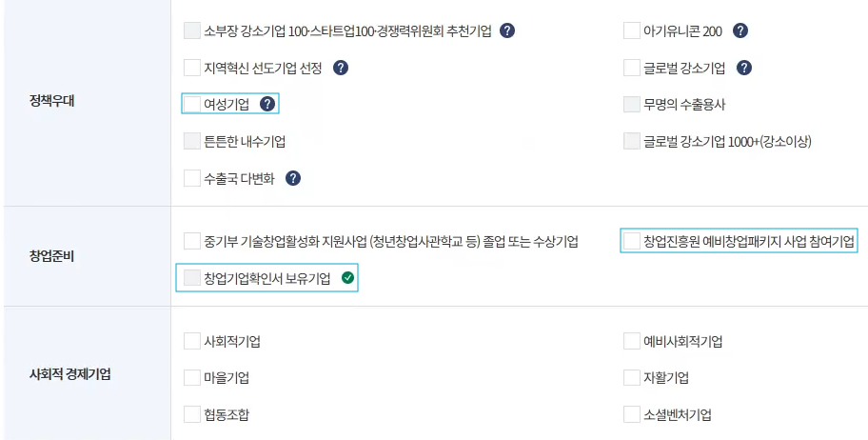
Task: Click green check icon next to 창업기업확인서 보유기업
Action: pos(347,278)
